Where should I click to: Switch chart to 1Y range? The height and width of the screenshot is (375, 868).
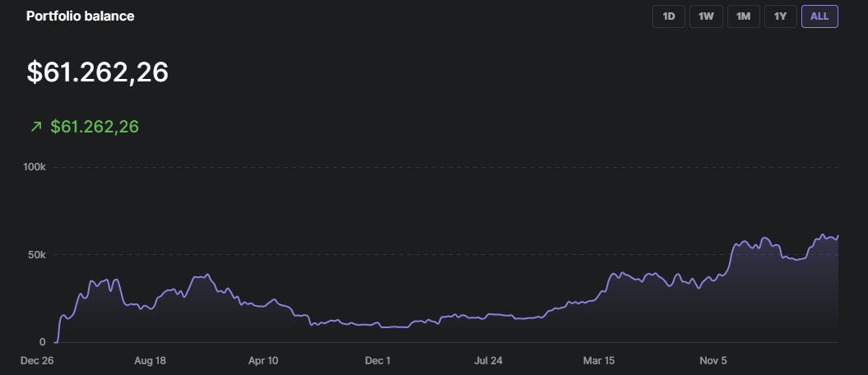(x=781, y=16)
